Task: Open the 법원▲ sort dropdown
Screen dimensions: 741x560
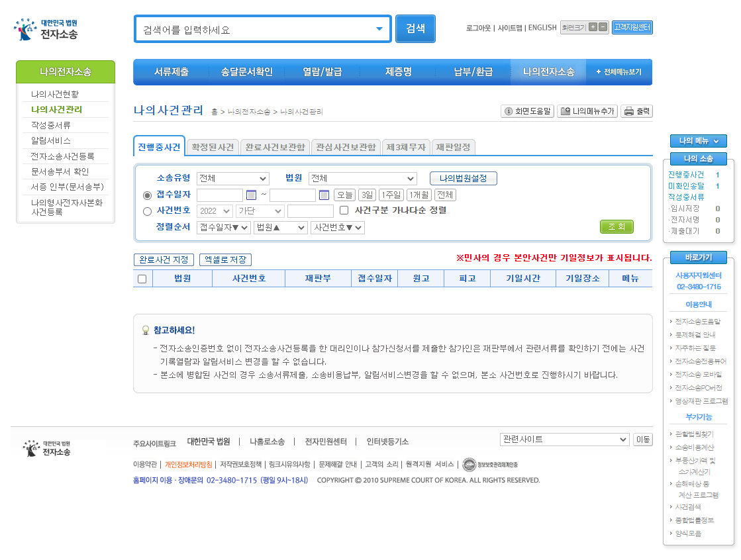Action: click(280, 227)
